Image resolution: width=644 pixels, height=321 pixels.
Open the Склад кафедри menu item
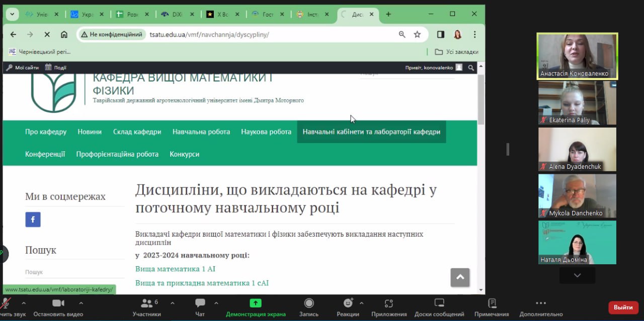(x=137, y=132)
